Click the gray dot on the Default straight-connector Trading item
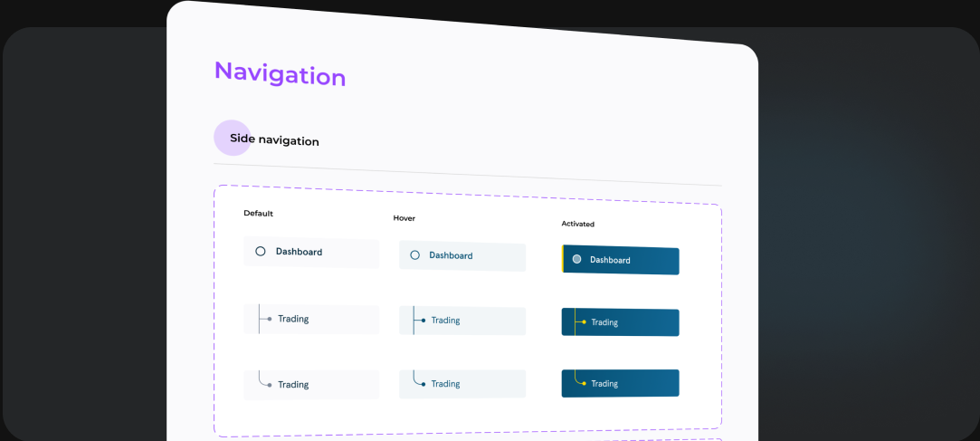The image size is (980, 441). [x=270, y=319]
